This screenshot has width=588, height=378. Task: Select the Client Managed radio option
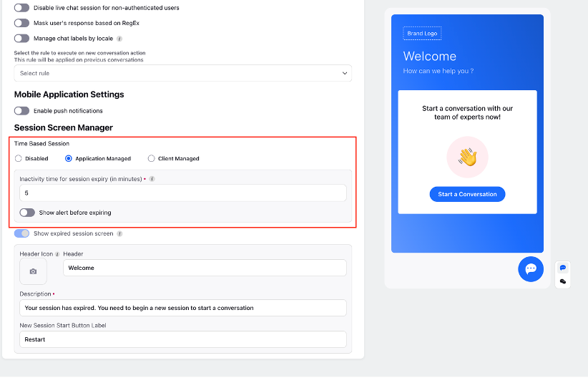(151, 158)
